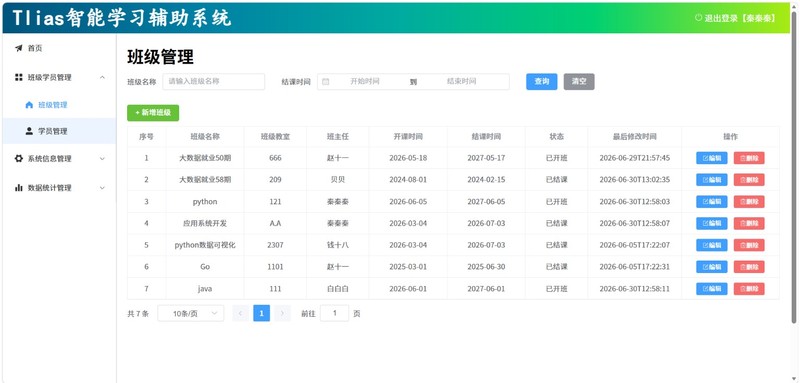Click the 学员管理 person icon
Screen dimensions: 800x383
29,131
